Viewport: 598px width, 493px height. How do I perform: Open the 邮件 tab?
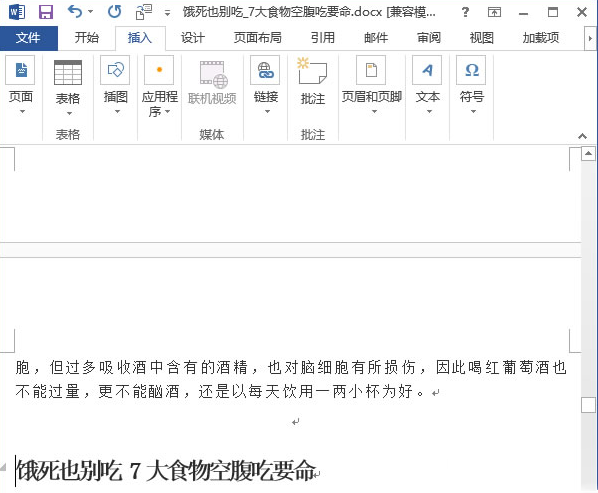coord(376,38)
